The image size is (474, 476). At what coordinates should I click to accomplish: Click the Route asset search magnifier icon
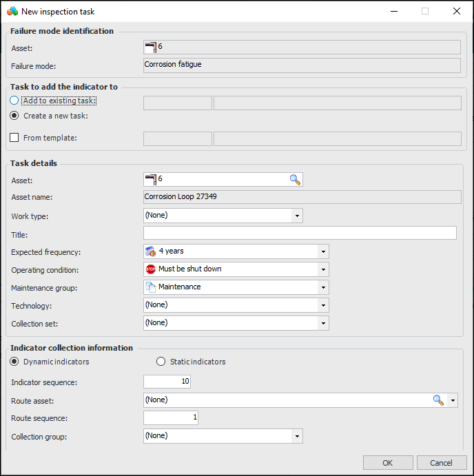pyautogui.click(x=438, y=400)
